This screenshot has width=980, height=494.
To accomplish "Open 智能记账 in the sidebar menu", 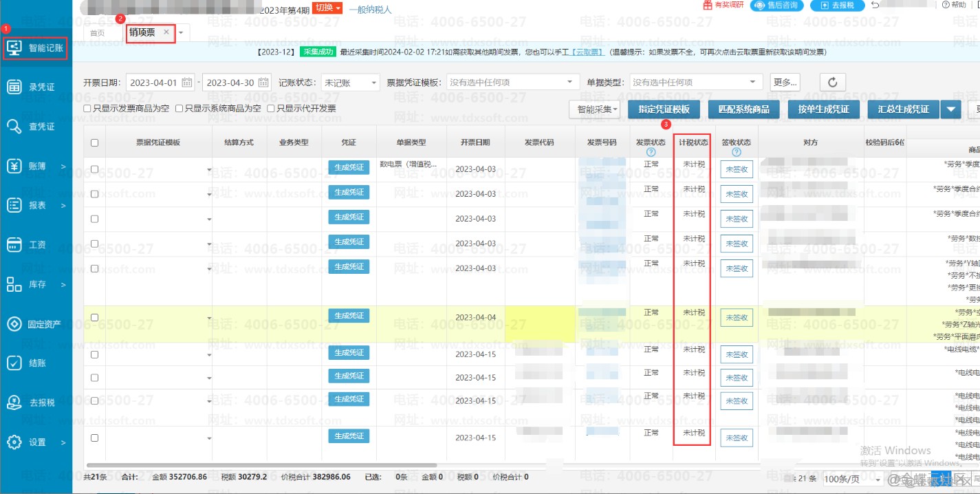I will pyautogui.click(x=36, y=48).
